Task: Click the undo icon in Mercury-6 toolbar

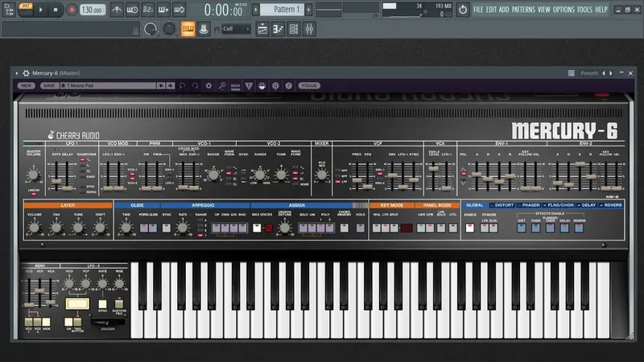Action: pyautogui.click(x=183, y=85)
